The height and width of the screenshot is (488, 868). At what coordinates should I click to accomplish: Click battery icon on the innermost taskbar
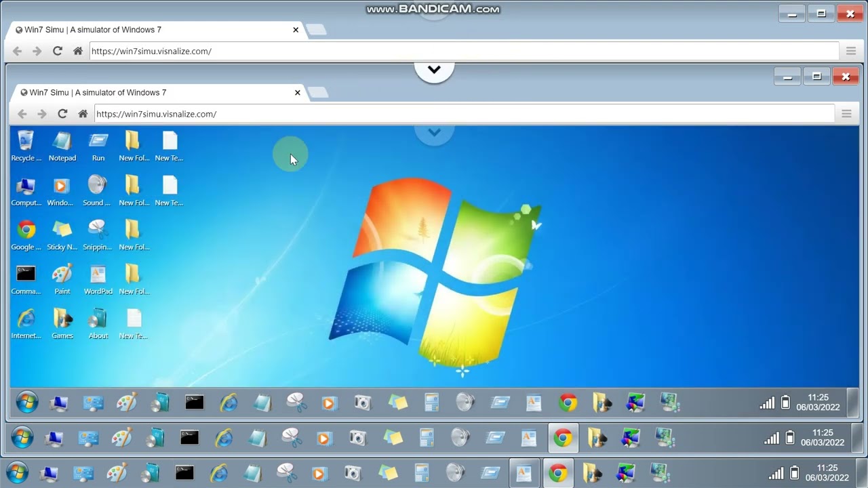(785, 403)
